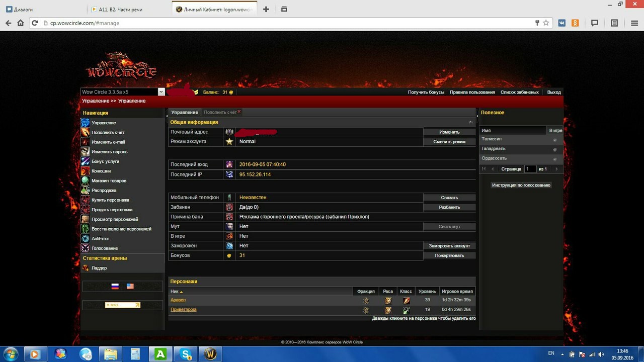Collapse the Общая информация panel
644x362 pixels.
[x=470, y=122]
